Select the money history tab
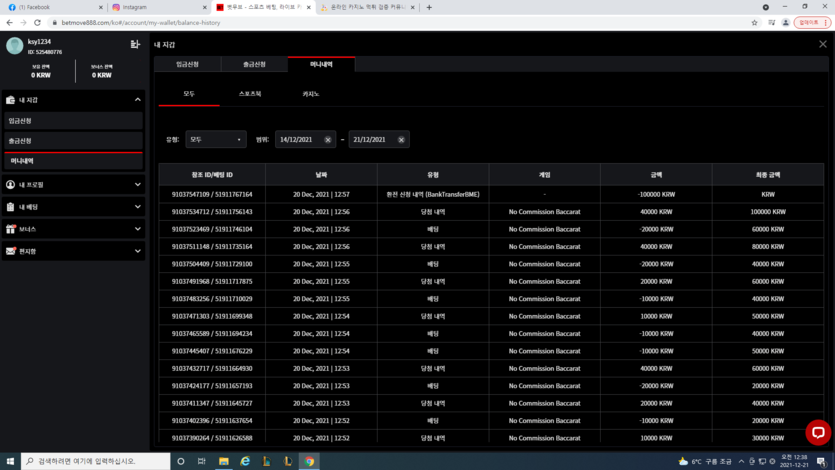 322,64
